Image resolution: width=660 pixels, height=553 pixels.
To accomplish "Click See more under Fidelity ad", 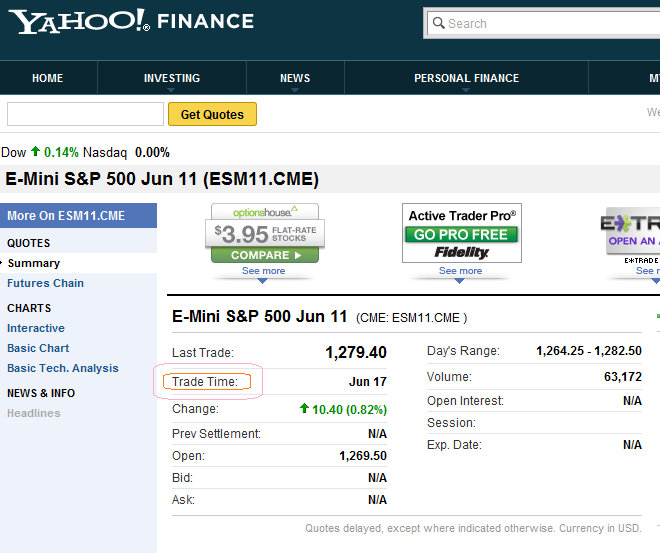I will (461, 271).
